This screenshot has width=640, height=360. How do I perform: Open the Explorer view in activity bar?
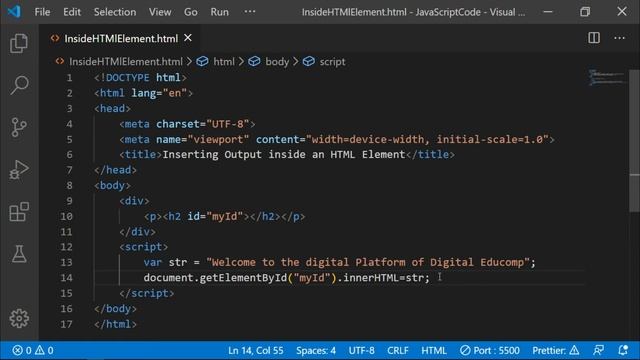point(19,43)
